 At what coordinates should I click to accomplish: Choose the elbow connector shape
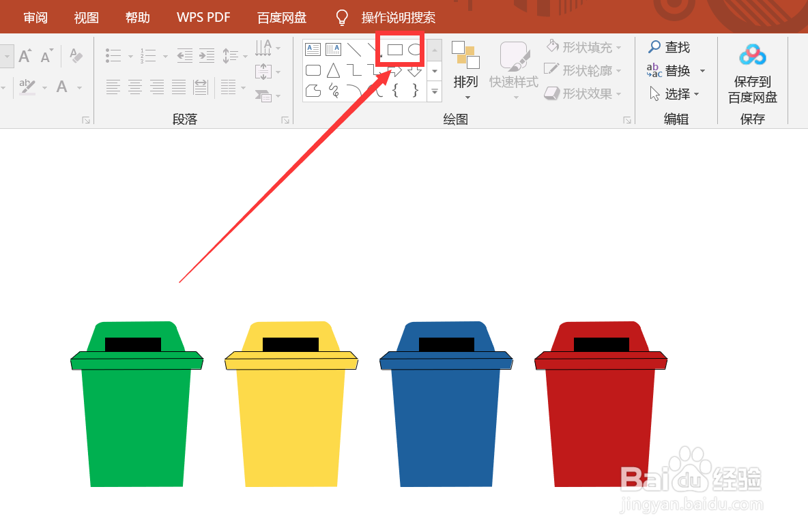tap(354, 70)
